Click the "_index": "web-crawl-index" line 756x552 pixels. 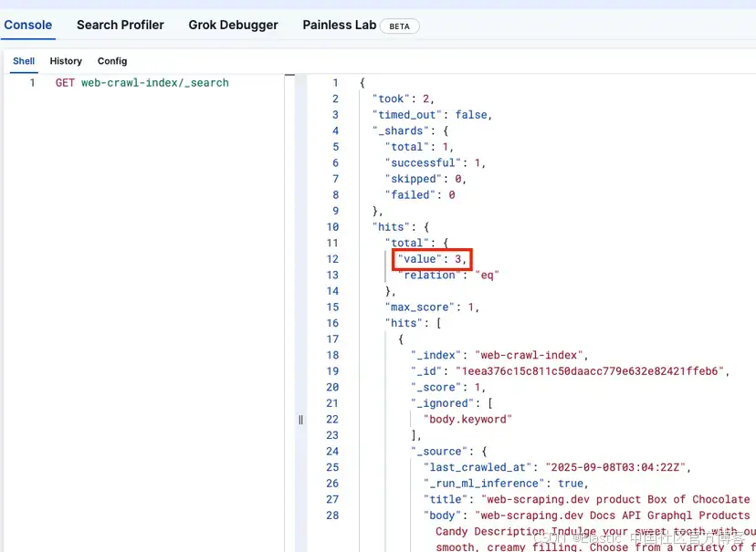[x=499, y=355]
